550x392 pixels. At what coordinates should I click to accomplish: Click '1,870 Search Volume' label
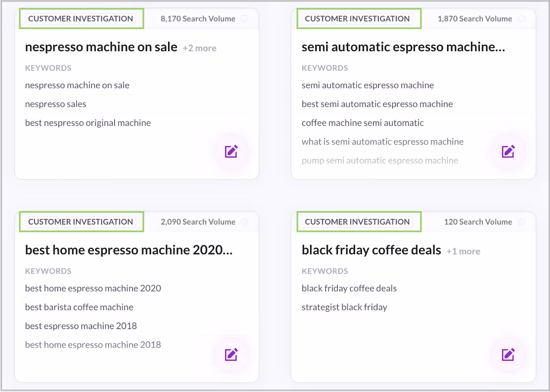pyautogui.click(x=475, y=19)
